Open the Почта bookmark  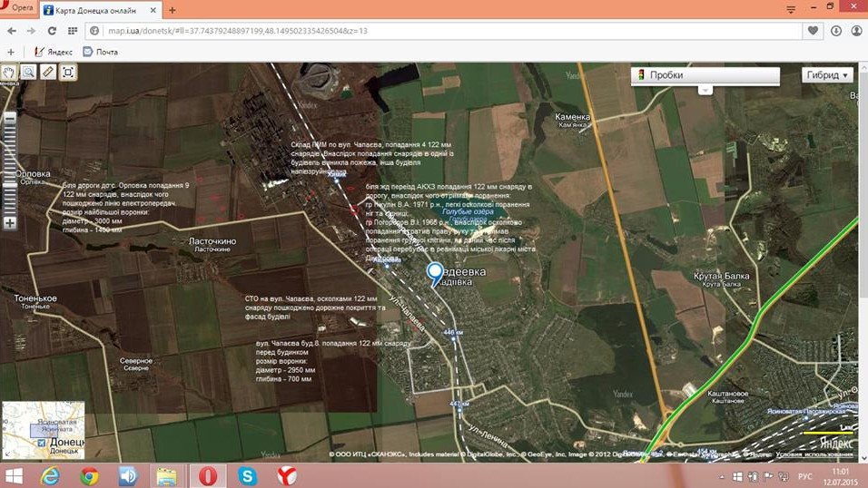click(x=101, y=52)
